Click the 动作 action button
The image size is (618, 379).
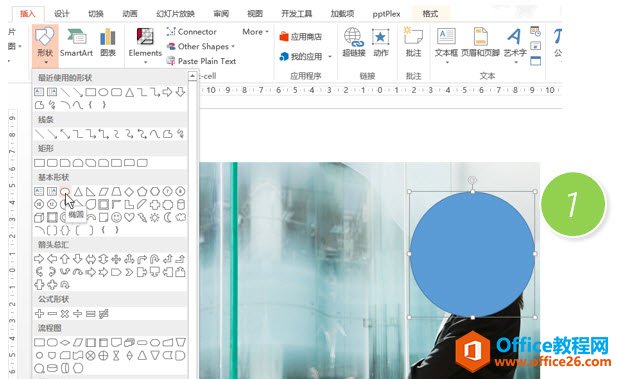(381, 43)
